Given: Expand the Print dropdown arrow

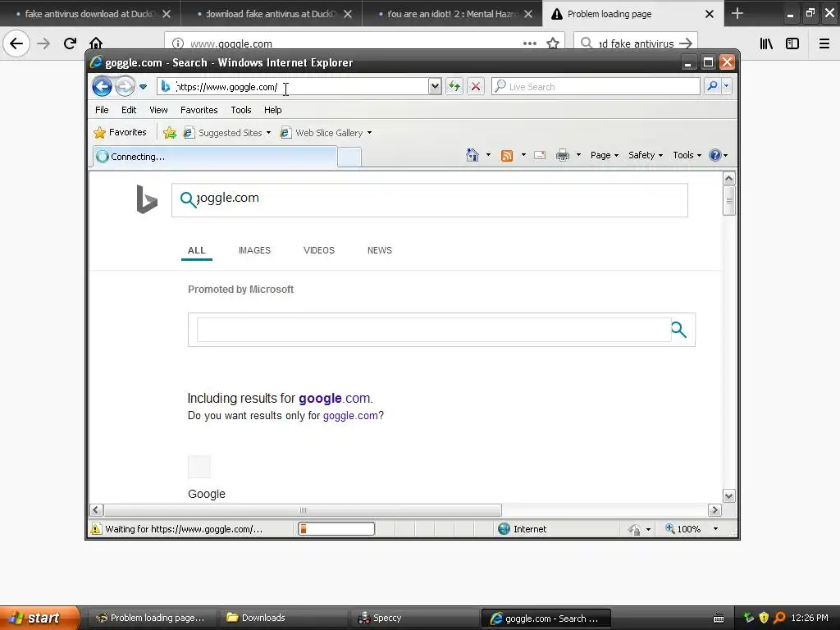Looking at the screenshot, I should 578,155.
